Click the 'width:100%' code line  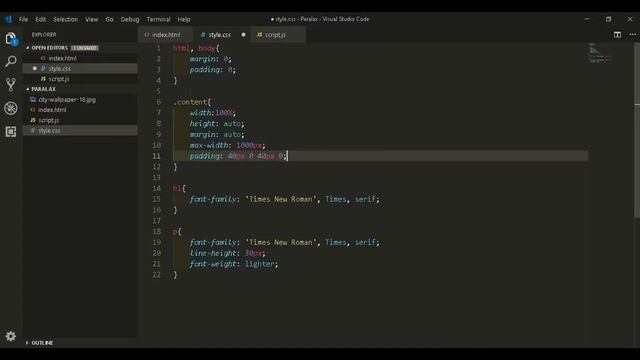tap(212, 113)
